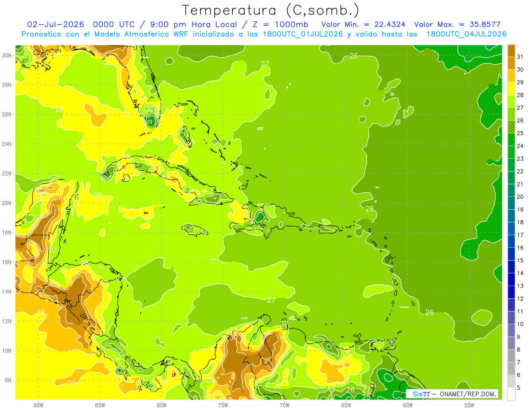Click the "9:00 pm Hora Local" text
The height and width of the screenshot is (411, 532).
tap(194, 24)
